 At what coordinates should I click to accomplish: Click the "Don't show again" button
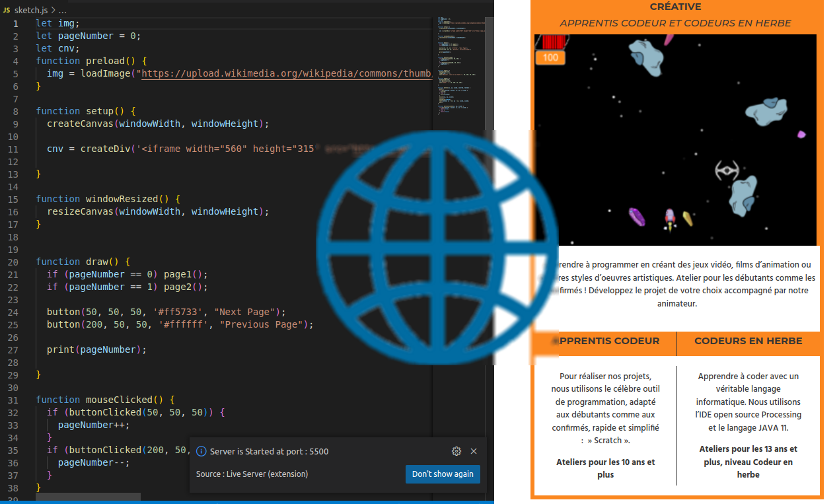[443, 474]
